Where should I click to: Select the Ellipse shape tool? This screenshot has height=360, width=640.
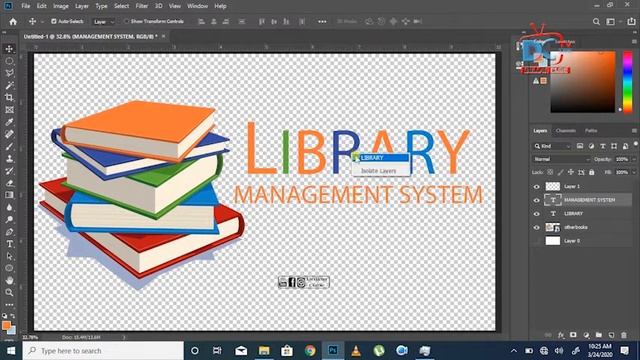coord(9,268)
